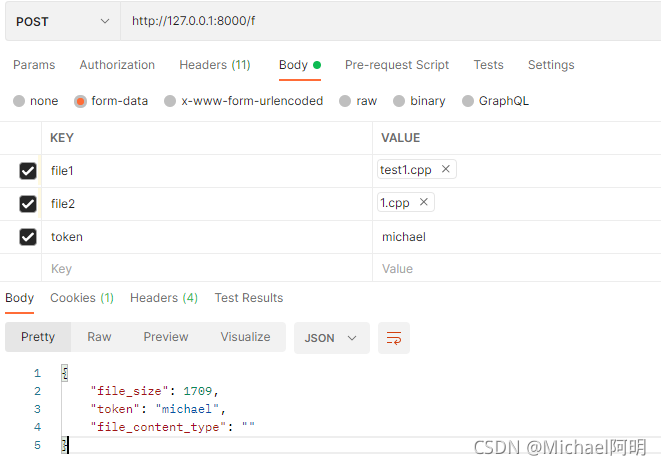The width and height of the screenshot is (661, 465).
Task: Click line number 5 in the response
Action: coord(38,445)
